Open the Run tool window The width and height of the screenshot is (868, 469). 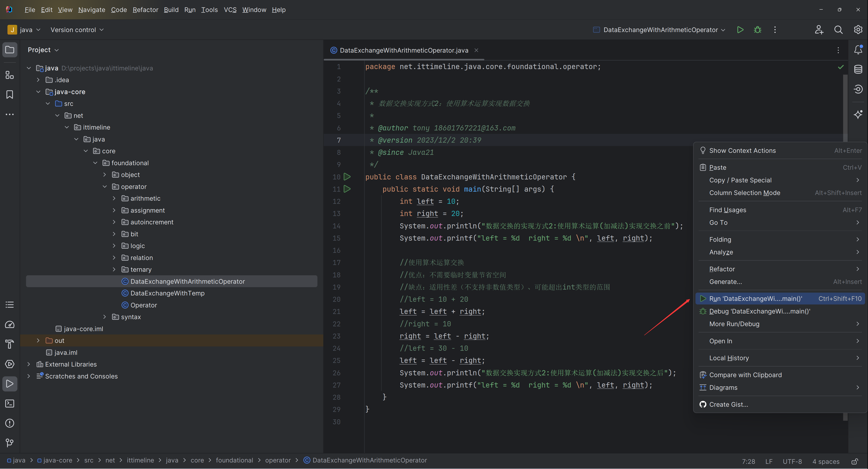click(10, 383)
